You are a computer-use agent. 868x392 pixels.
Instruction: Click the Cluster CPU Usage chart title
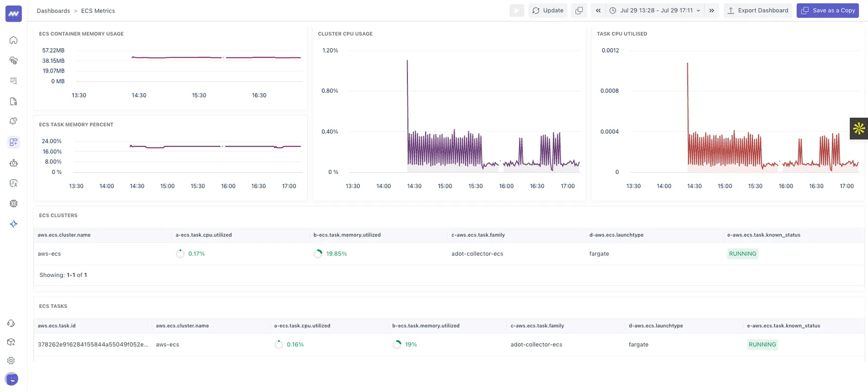(345, 34)
